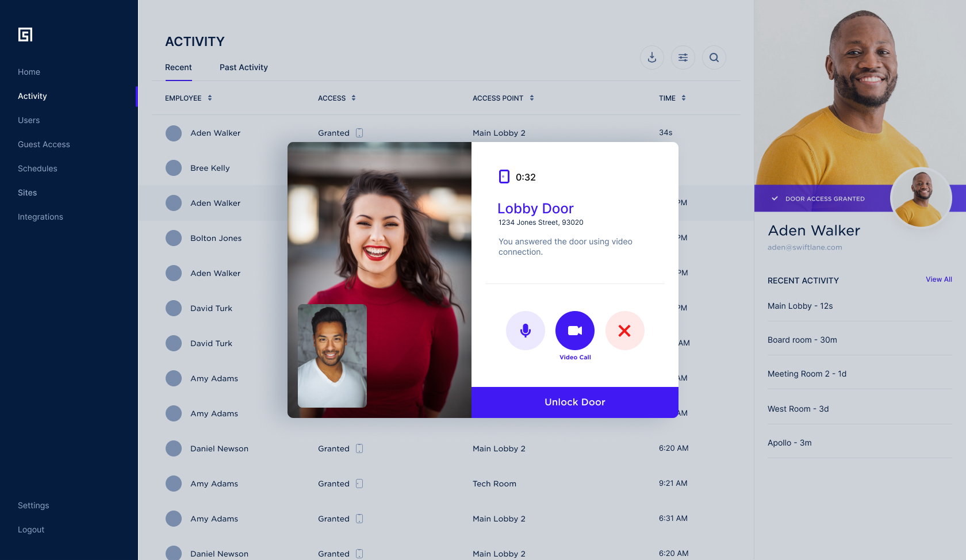This screenshot has width=966, height=560.
Task: Expand the ACCESS POINT sort arrows
Action: coord(532,98)
